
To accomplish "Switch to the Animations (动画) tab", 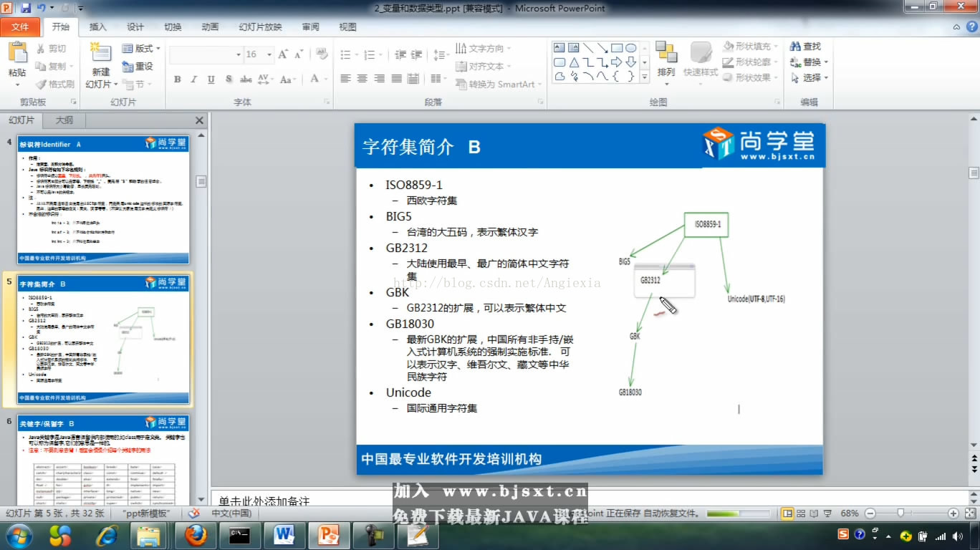I will tap(210, 27).
